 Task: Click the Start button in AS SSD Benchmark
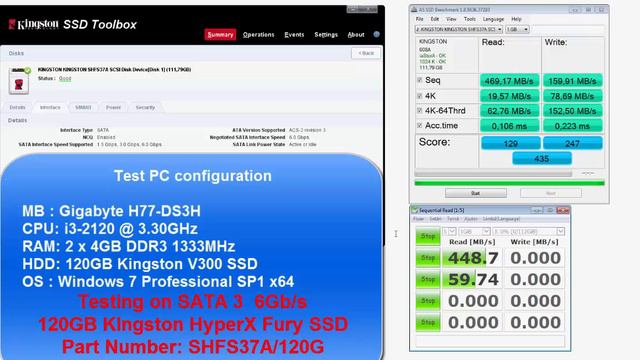[x=476, y=193]
